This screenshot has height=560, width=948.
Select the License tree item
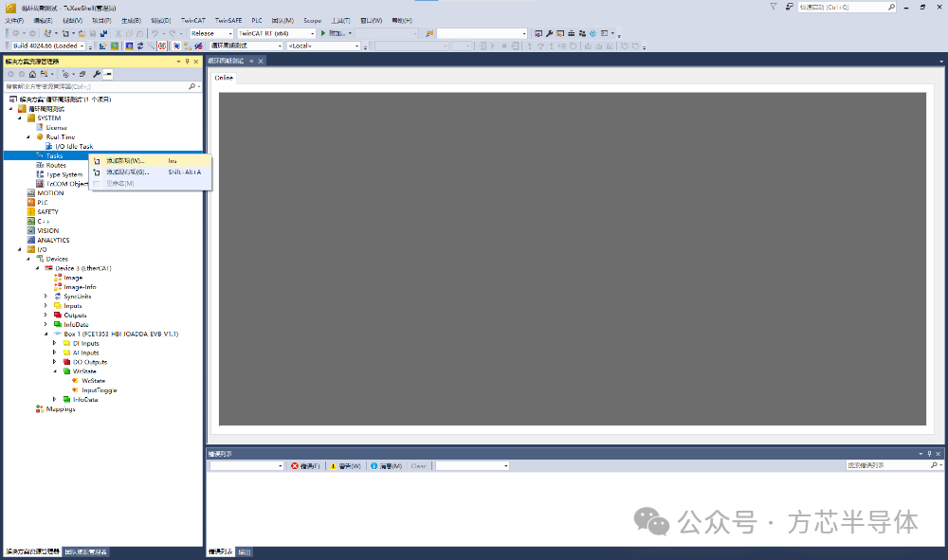point(56,128)
